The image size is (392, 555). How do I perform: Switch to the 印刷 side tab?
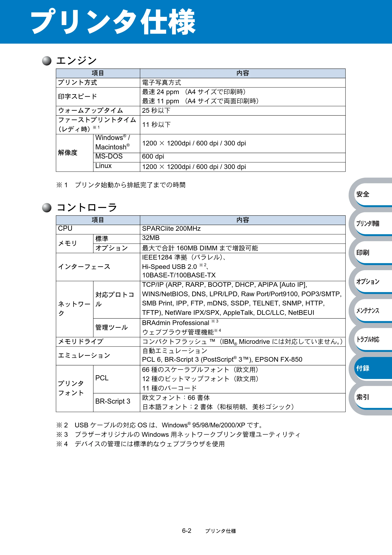pos(373,253)
